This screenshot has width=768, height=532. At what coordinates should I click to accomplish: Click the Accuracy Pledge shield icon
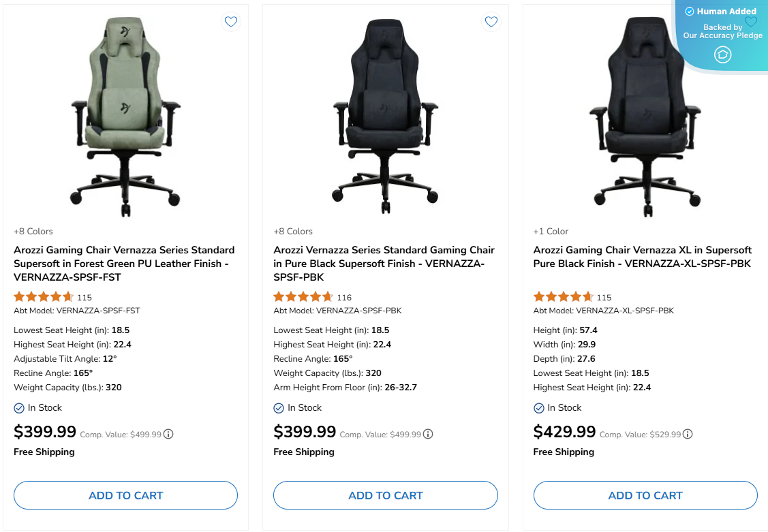pyautogui.click(x=722, y=54)
